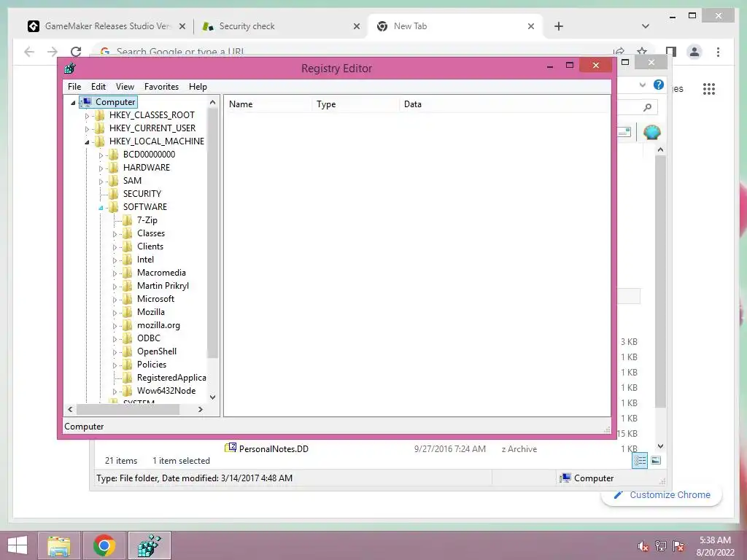
Task: Click the Name column header
Action: [x=268, y=104]
